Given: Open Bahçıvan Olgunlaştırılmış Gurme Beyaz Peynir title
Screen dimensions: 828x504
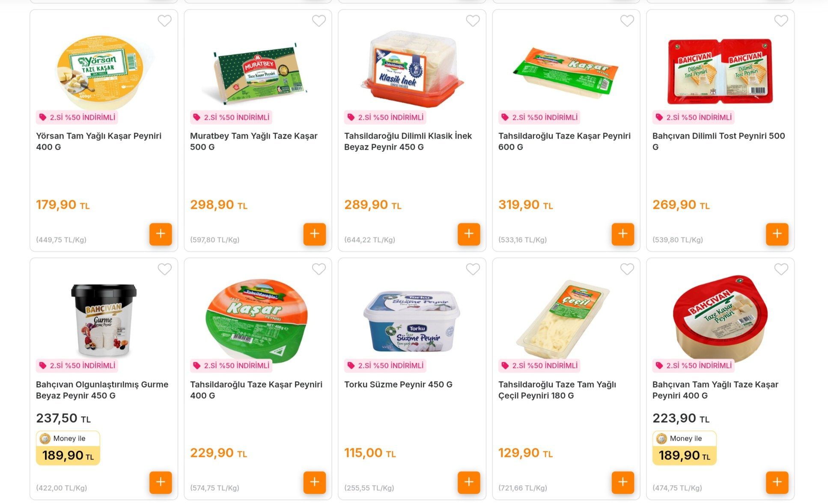Looking at the screenshot, I should pos(102,390).
